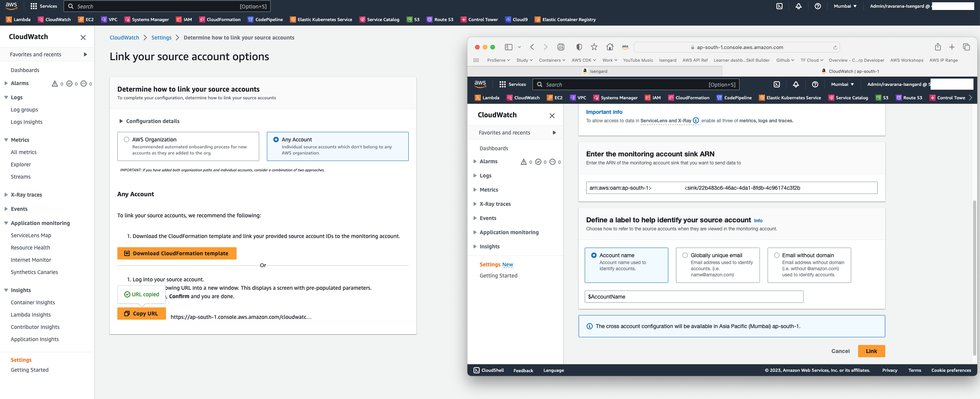Click monitoring account sink ARN field
The width and height of the screenshot is (980, 399).
pos(732,188)
